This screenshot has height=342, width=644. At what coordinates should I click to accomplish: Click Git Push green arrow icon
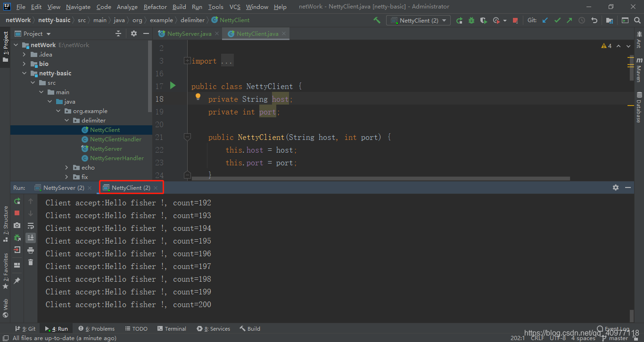tap(570, 20)
